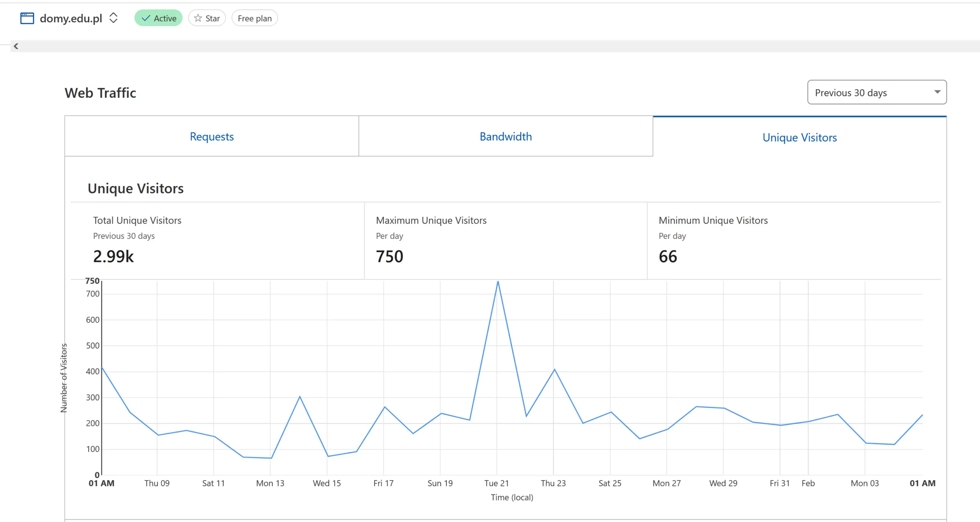This screenshot has height=522, width=980.
Task: Open the Previous 30 days dropdown
Action: 877,92
